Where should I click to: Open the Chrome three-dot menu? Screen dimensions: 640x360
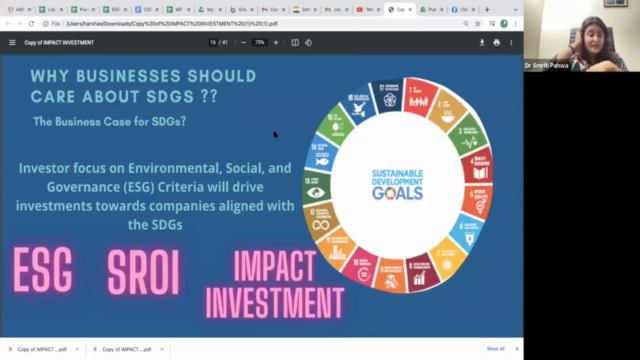click(516, 24)
